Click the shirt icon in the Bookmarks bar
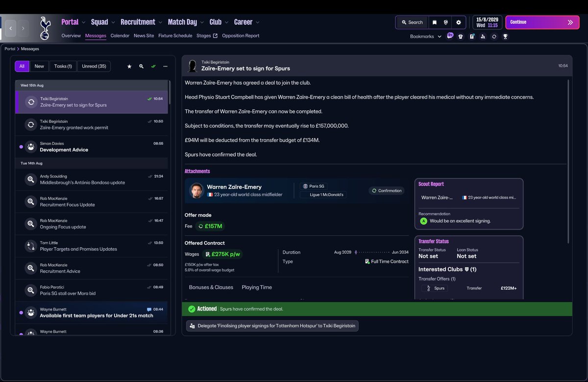The image size is (588, 382). 461,36
